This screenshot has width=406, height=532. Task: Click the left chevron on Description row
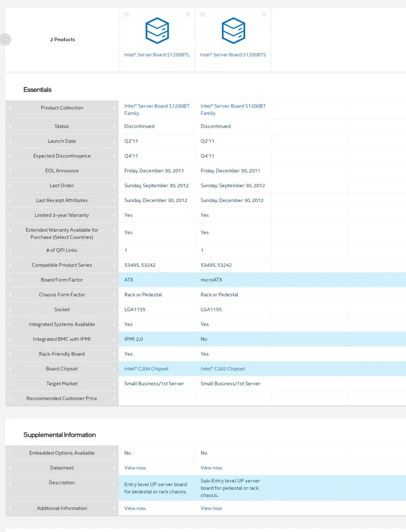point(10,483)
